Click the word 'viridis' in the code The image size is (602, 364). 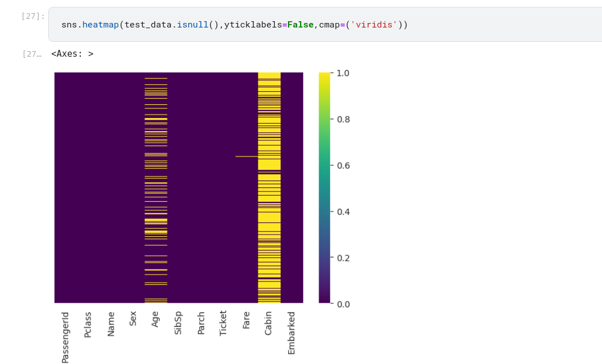(374, 25)
